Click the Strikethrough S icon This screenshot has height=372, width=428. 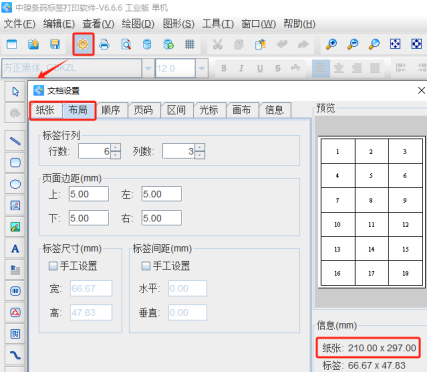click(x=278, y=68)
